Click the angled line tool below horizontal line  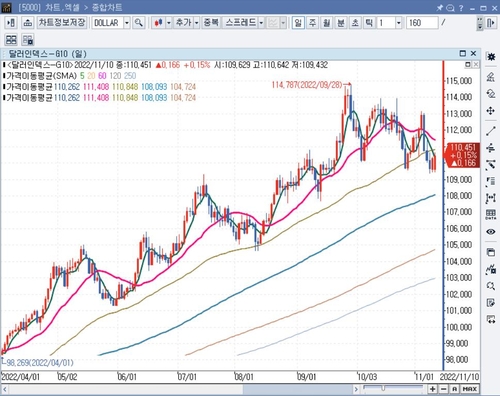[491, 164]
